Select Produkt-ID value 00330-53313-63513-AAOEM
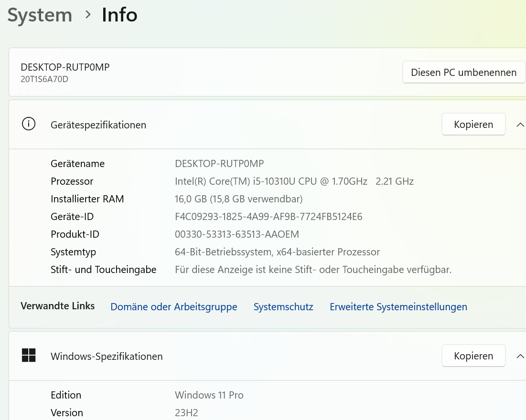This screenshot has height=420, width=526. pyautogui.click(x=237, y=234)
